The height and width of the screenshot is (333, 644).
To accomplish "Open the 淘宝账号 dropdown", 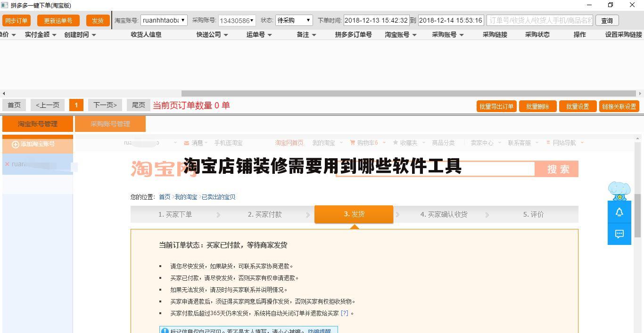I will point(164,20).
